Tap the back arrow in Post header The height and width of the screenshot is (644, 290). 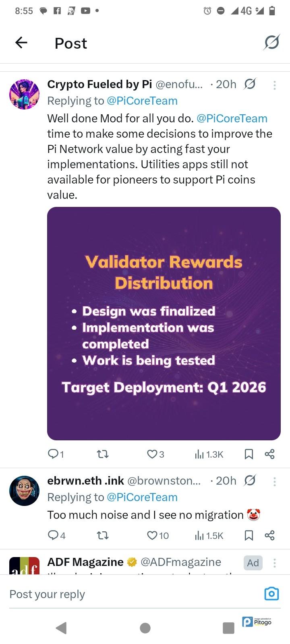[21, 43]
